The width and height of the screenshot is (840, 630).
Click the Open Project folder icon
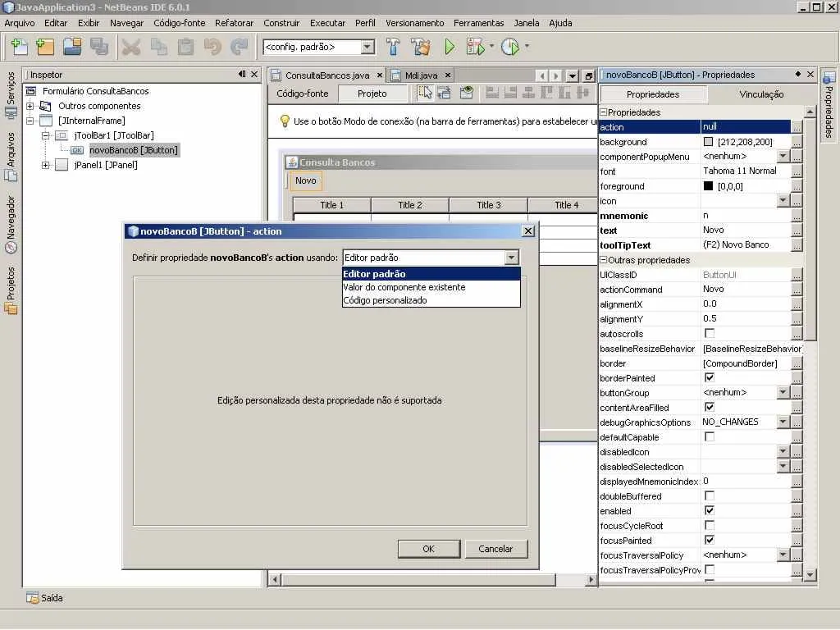coord(72,47)
